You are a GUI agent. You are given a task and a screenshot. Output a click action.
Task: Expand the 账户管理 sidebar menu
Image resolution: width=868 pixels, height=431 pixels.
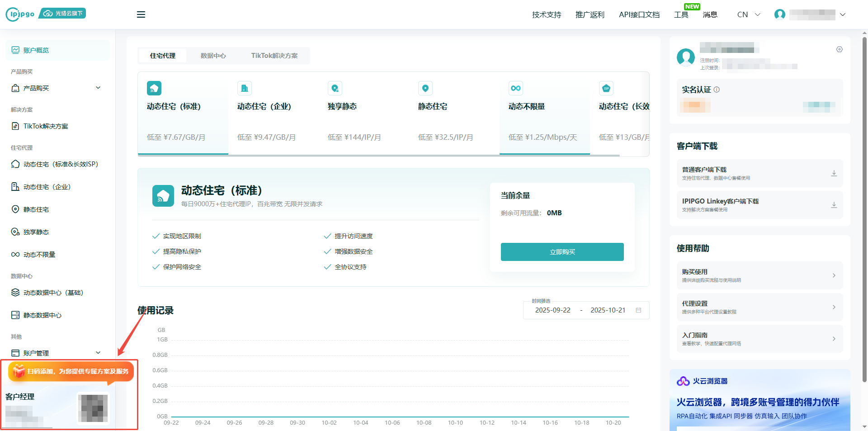(x=98, y=353)
